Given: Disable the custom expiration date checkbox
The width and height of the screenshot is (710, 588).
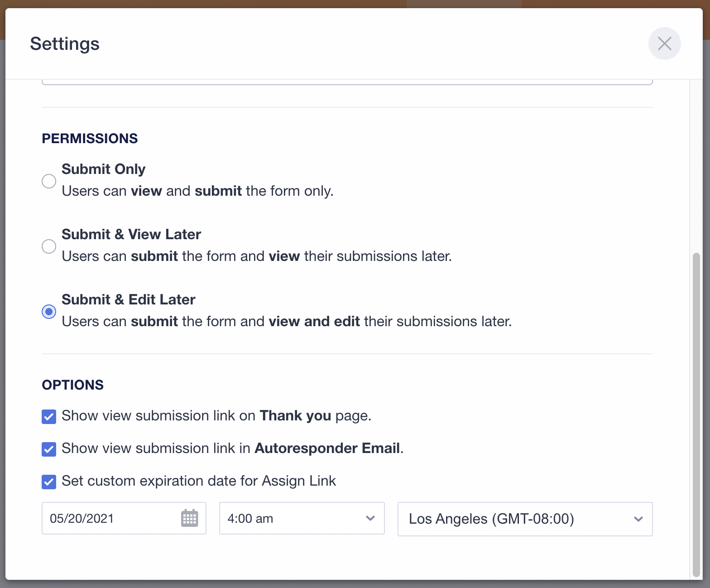Looking at the screenshot, I should [49, 482].
